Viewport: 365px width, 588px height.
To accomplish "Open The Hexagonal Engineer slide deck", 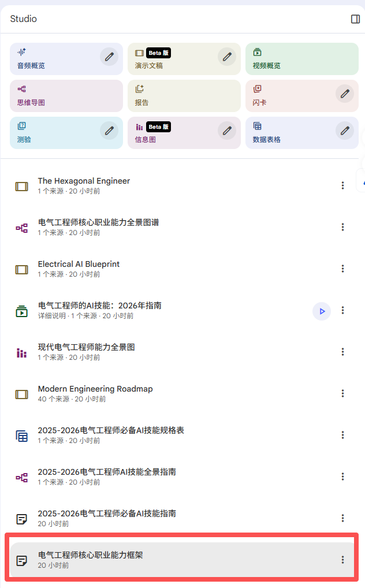I will pyautogui.click(x=182, y=185).
